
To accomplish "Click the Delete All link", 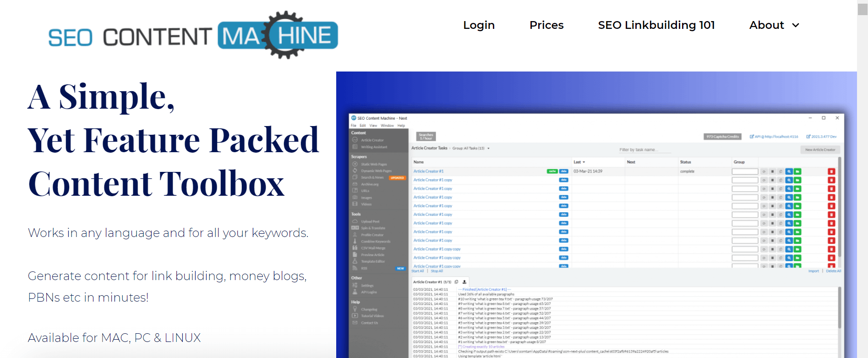I will click(x=833, y=271).
